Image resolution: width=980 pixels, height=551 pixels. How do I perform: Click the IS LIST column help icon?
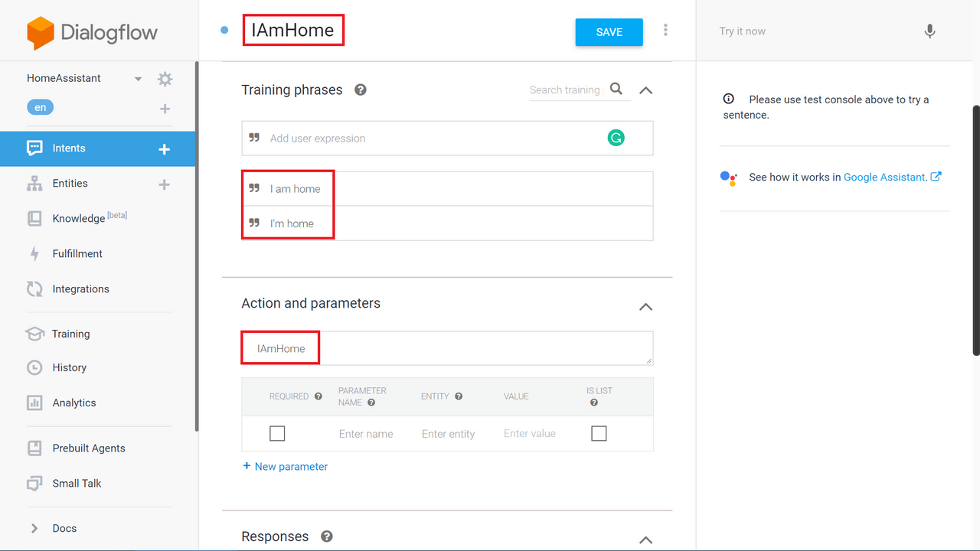[x=594, y=403]
